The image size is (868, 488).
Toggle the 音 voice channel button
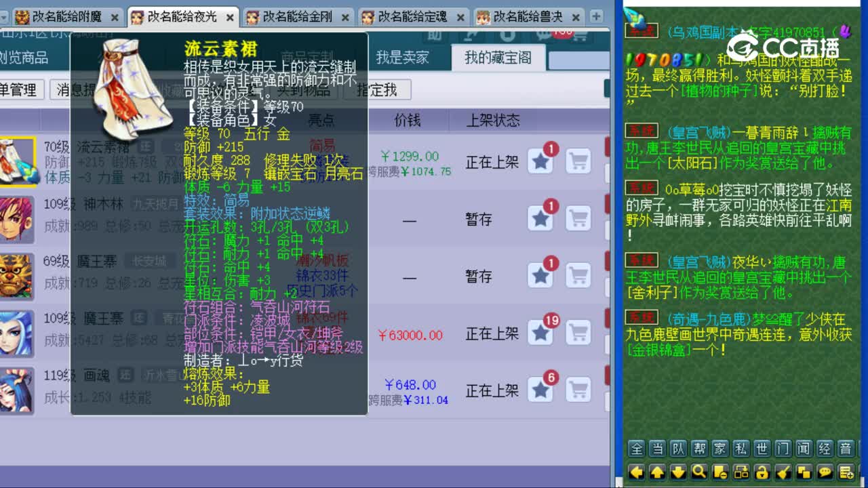[x=846, y=449]
